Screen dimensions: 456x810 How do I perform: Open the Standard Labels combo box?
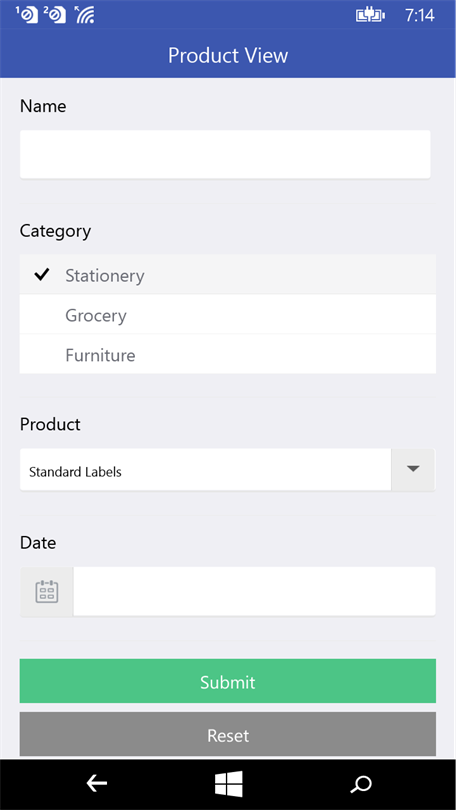206,469
